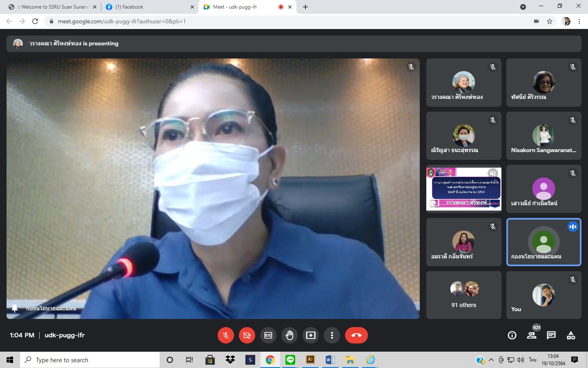Open the chat messages panel
The image size is (588, 368).
pos(551,335)
